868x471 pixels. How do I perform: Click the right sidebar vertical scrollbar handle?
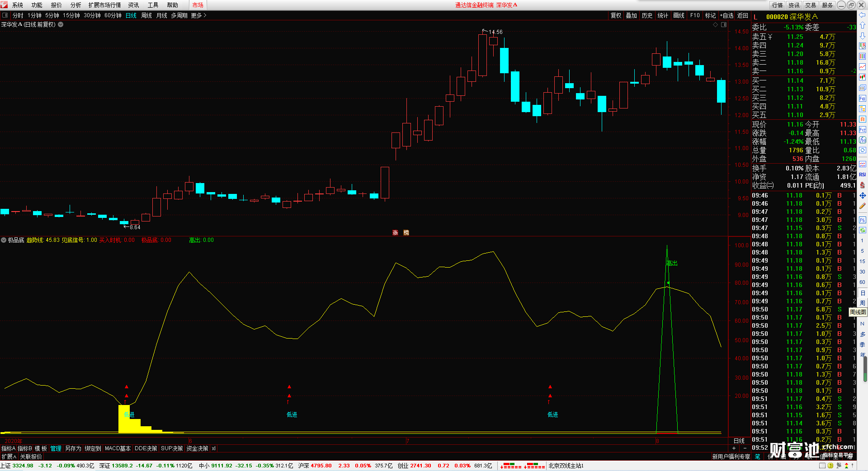click(865, 369)
